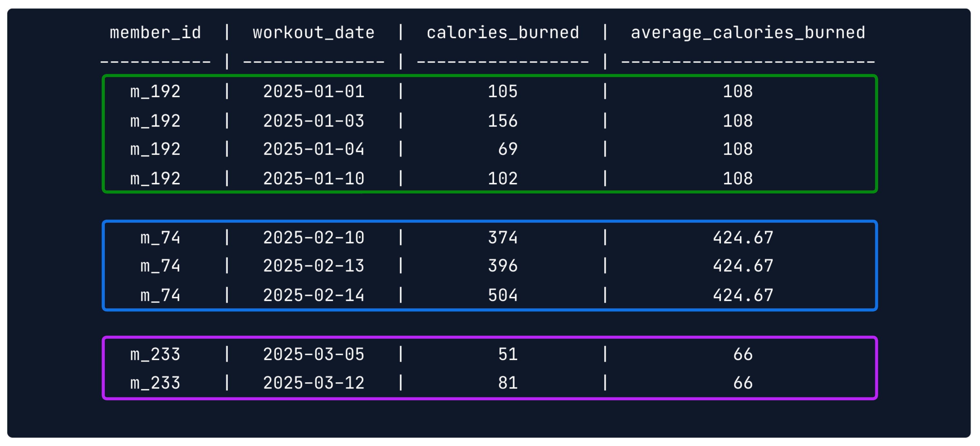980x446 pixels.
Task: Select the calories value 156
Action: tap(502, 121)
